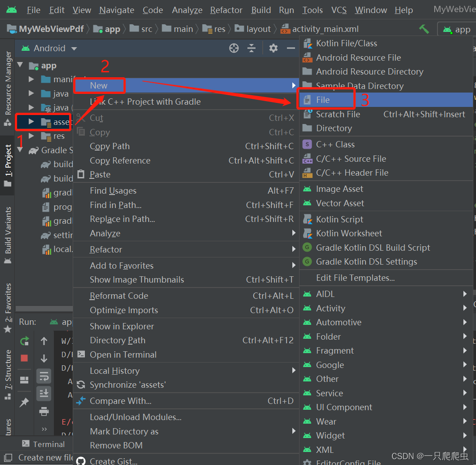
Task: Open the Refactor menu in menu bar
Action: pyautogui.click(x=226, y=10)
